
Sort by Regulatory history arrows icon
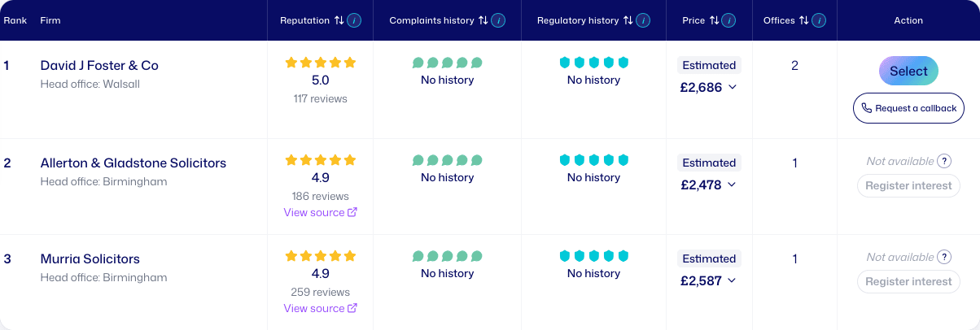[628, 20]
